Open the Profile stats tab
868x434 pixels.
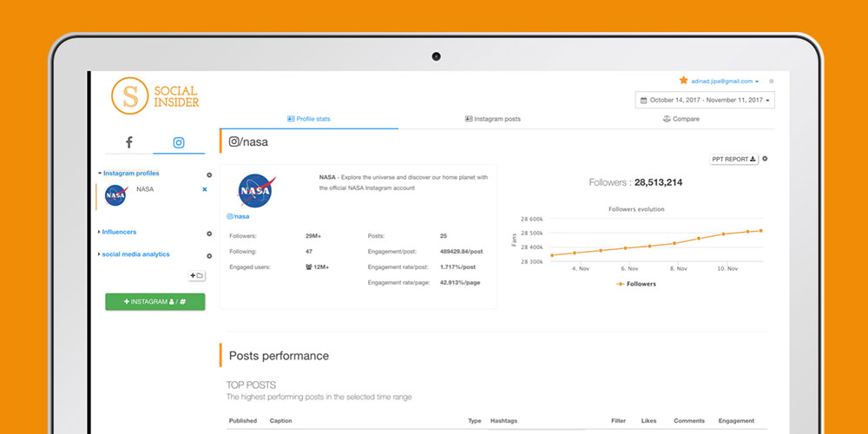pyautogui.click(x=309, y=119)
